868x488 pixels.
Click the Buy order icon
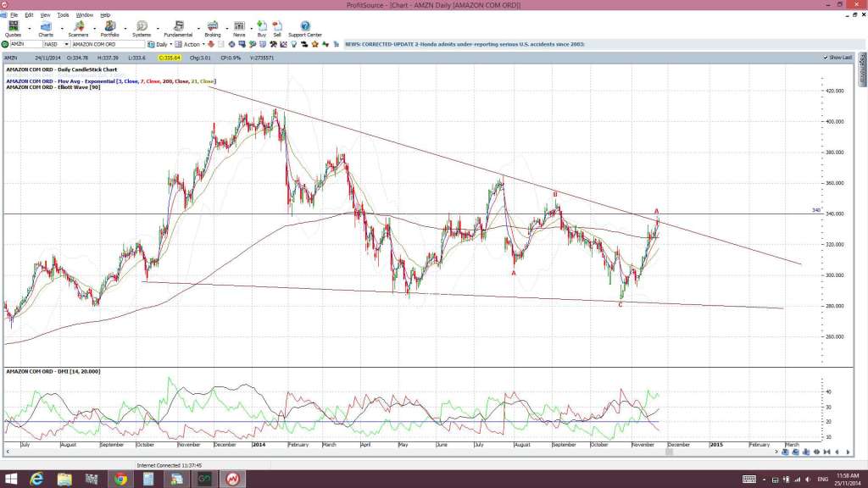(262, 29)
